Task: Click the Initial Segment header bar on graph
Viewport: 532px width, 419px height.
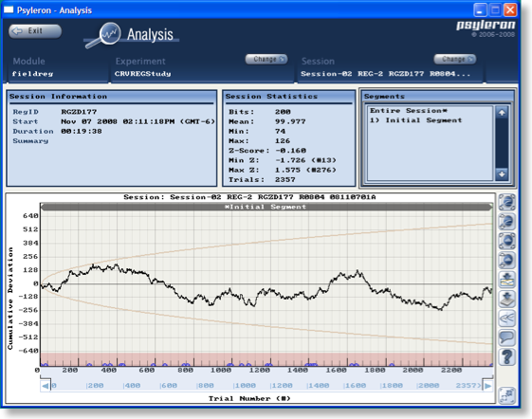Action: click(266, 207)
